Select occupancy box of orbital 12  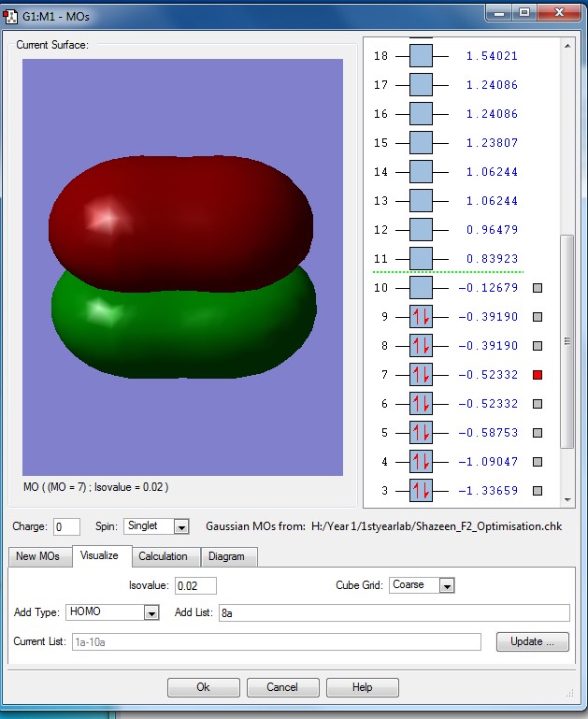click(421, 230)
